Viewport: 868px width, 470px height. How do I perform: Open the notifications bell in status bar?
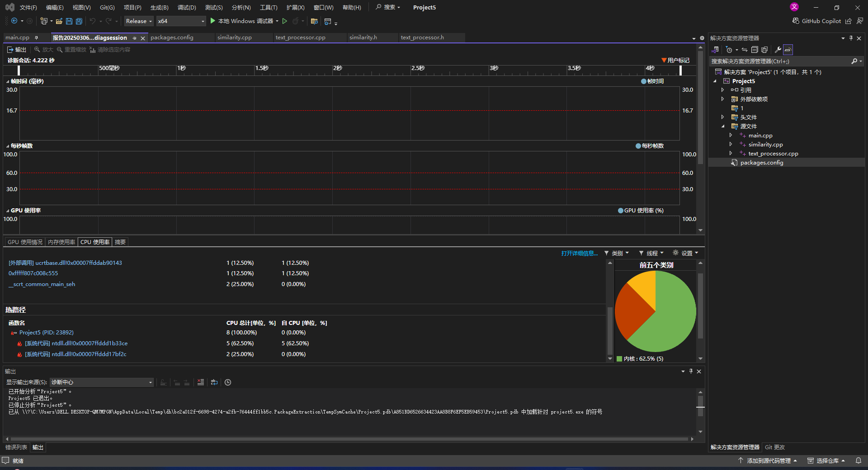(858, 461)
